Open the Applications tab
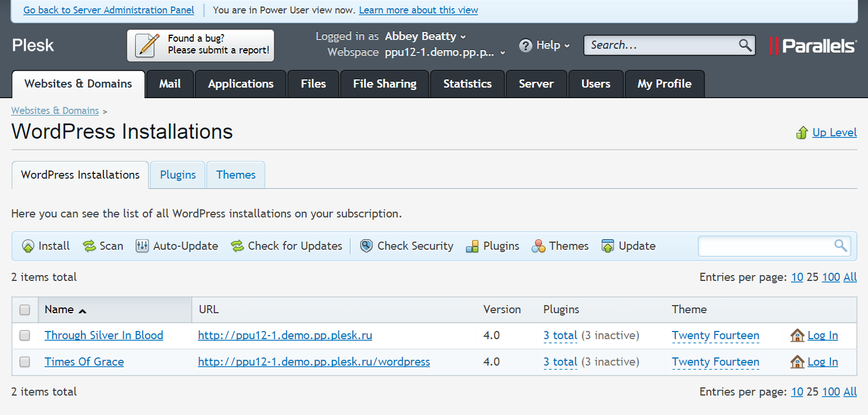868x415 pixels. 241,84
